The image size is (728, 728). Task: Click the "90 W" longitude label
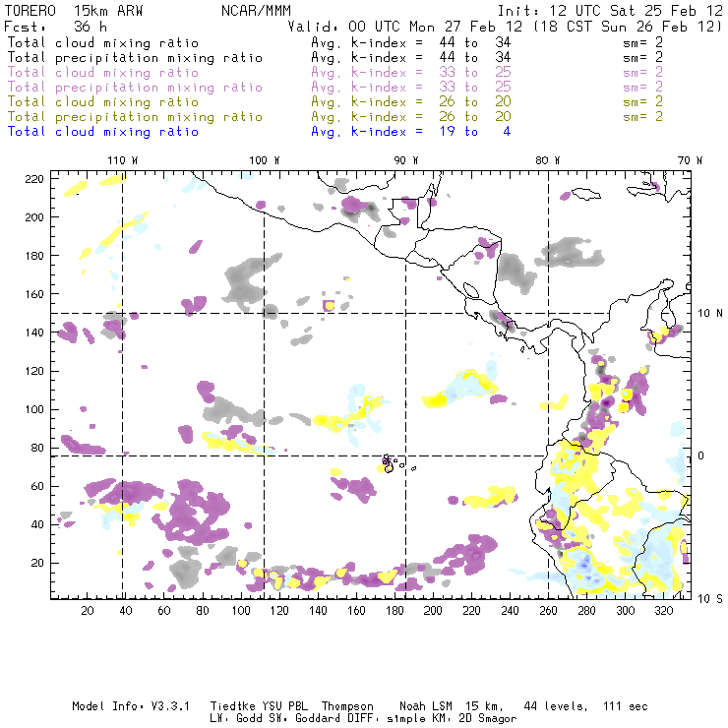(406, 160)
